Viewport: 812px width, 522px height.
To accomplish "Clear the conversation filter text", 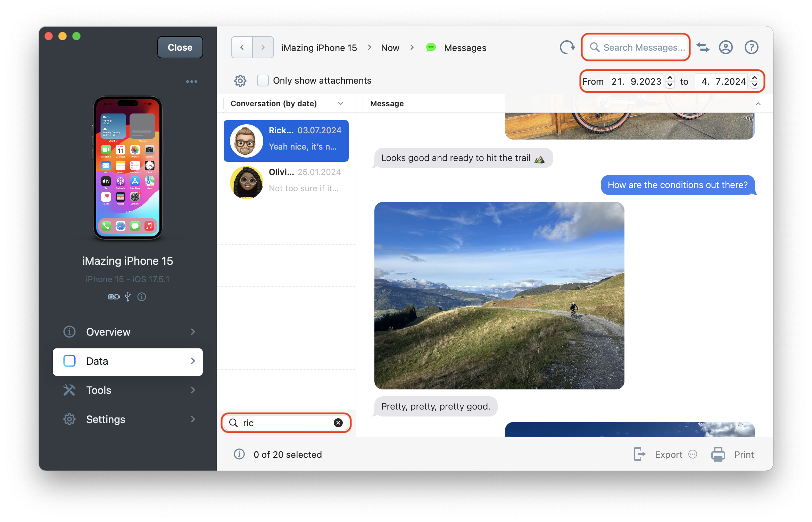I will tap(338, 423).
